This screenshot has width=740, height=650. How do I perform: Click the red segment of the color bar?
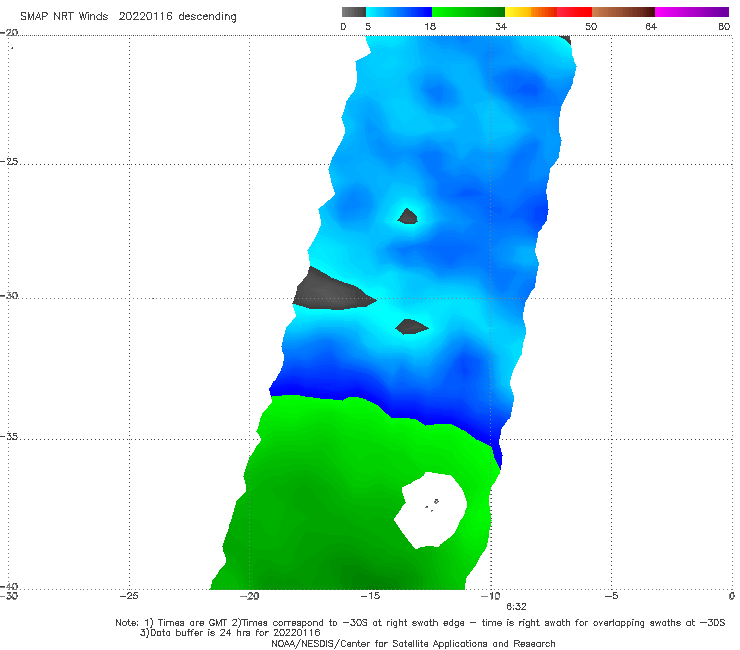(574, 12)
